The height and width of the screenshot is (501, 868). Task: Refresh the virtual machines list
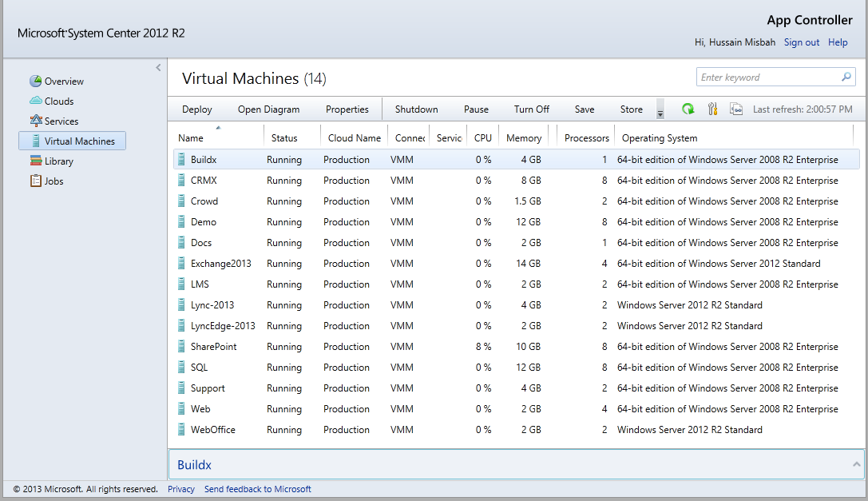688,108
